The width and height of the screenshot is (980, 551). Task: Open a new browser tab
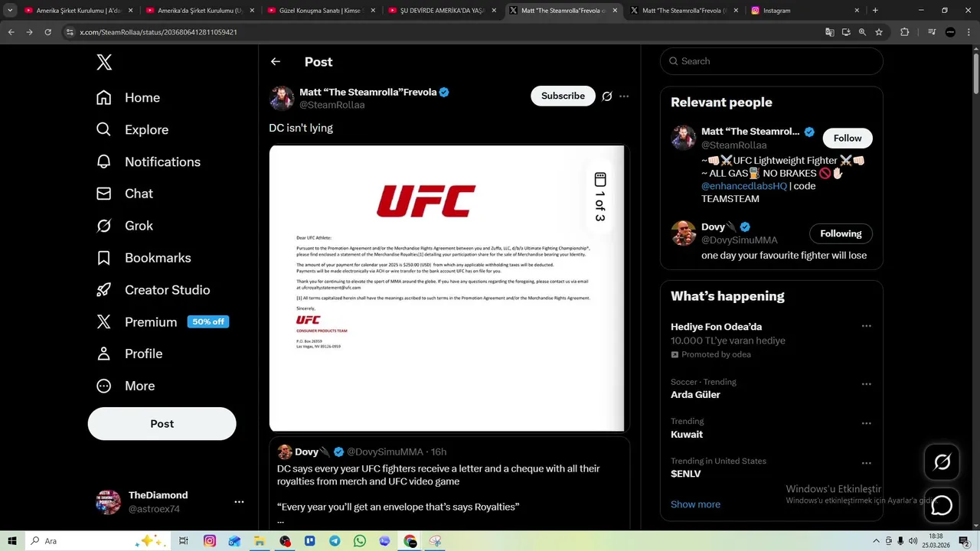[x=875, y=11]
